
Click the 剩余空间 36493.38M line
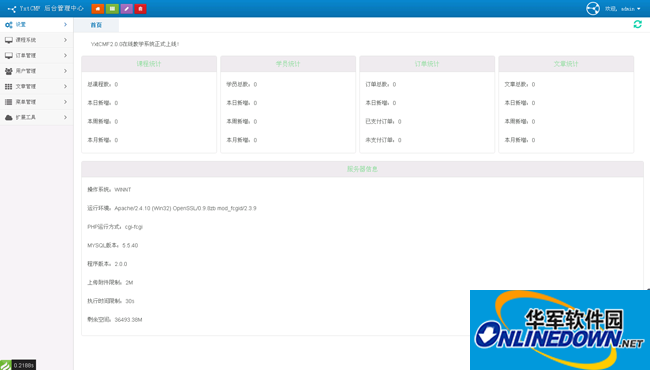click(115, 320)
